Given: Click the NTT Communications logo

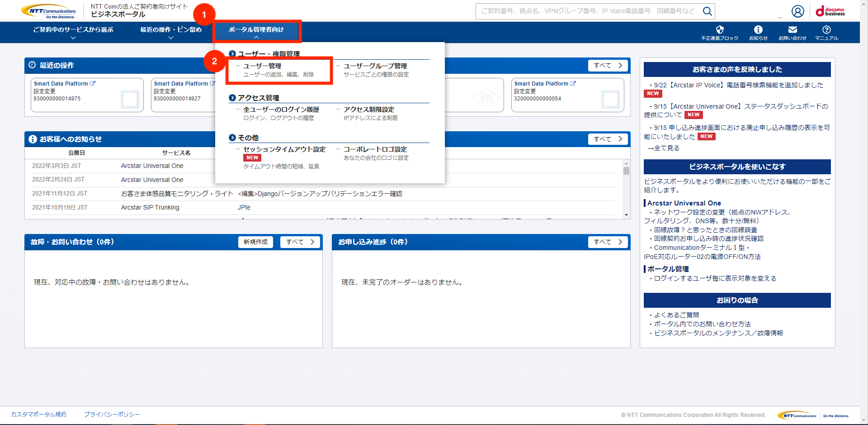Looking at the screenshot, I should (x=48, y=11).
